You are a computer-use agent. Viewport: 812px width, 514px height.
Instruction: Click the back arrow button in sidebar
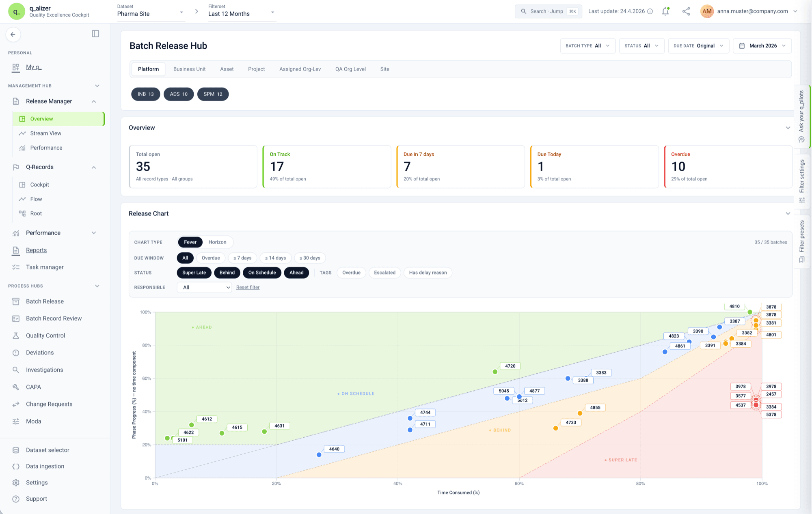(x=13, y=34)
